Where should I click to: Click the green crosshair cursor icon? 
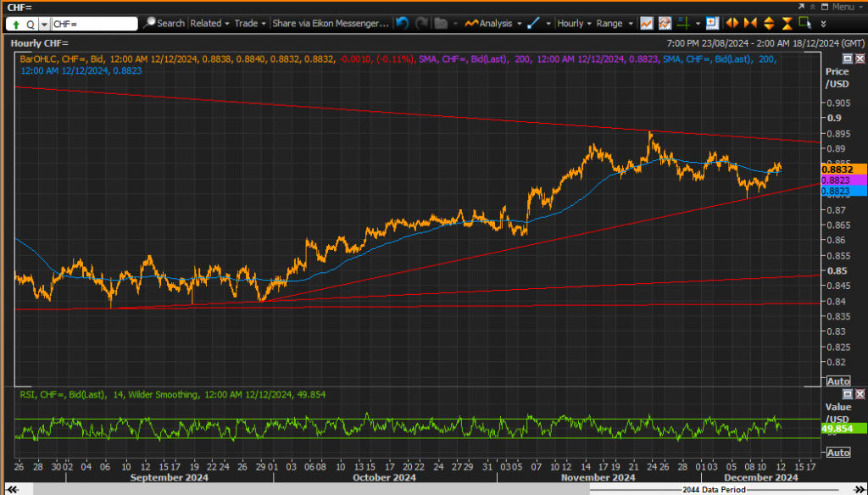pyautogui.click(x=684, y=23)
